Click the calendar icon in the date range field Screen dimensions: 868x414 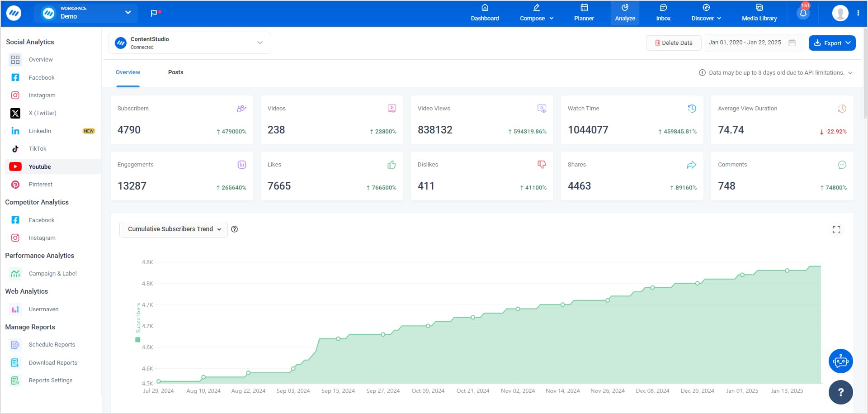click(792, 43)
